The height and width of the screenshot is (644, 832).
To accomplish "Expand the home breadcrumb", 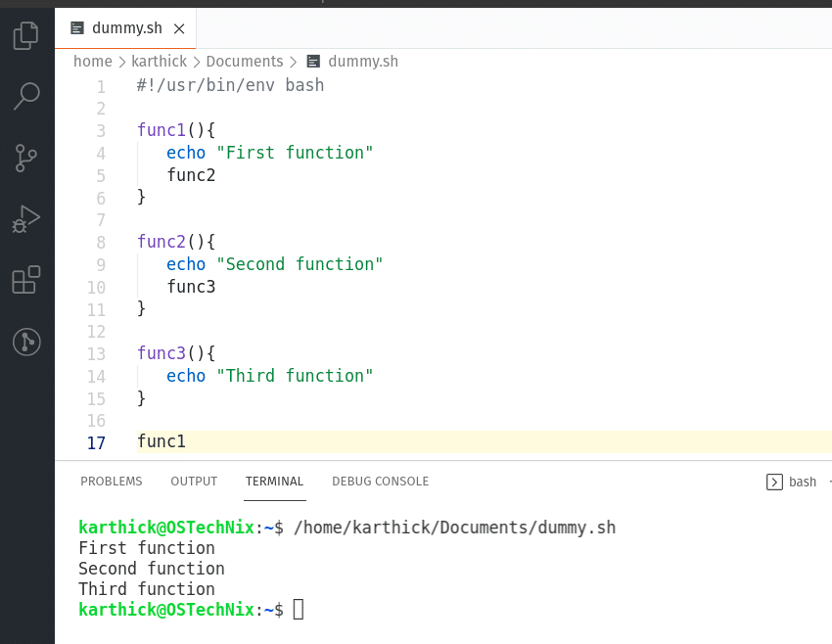I will tap(92, 61).
